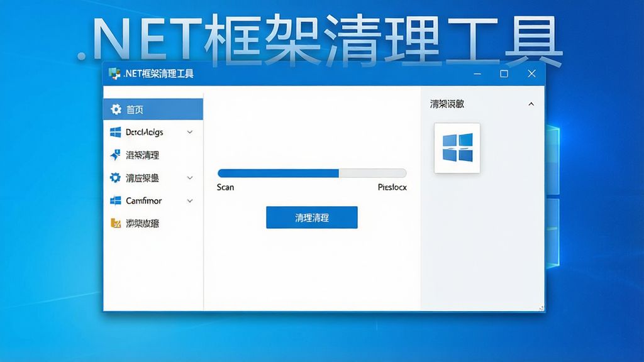Minimize the .NET cleanup tool window

point(477,74)
